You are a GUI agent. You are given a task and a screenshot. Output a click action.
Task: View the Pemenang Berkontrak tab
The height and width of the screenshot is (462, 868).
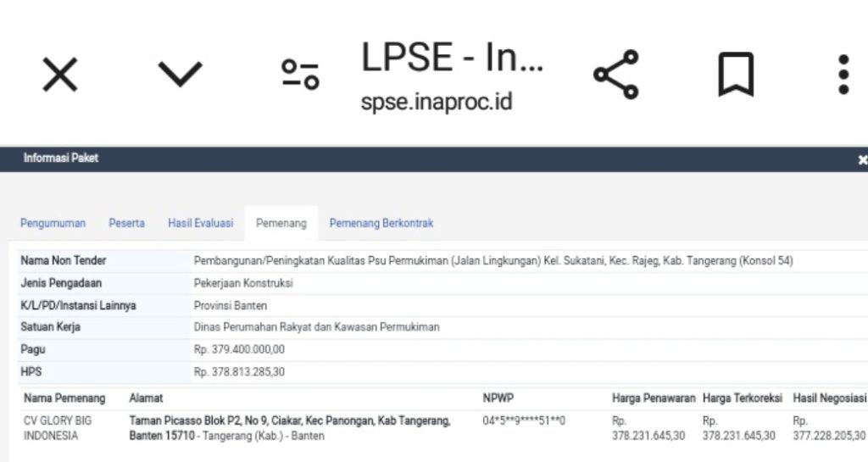381,224
